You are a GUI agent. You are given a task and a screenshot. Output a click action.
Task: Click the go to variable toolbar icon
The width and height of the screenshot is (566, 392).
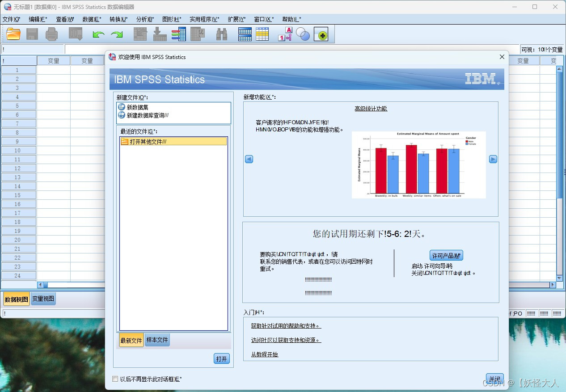pyautogui.click(x=160, y=34)
